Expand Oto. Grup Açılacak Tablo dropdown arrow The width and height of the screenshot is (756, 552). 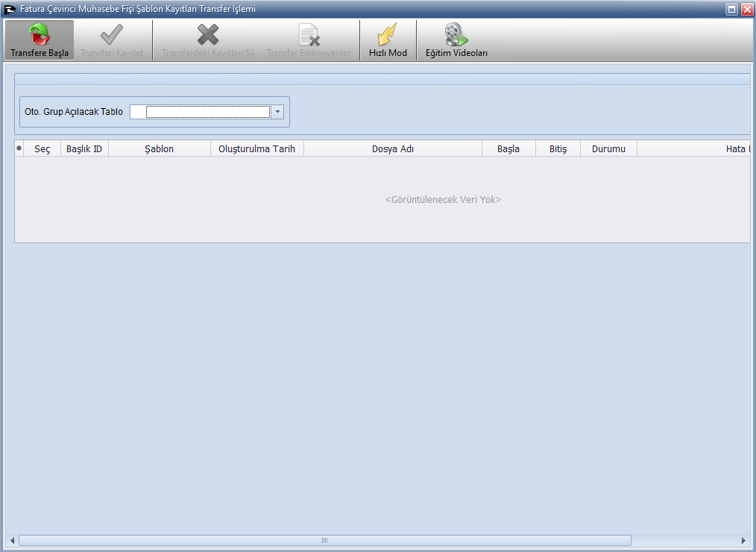(x=277, y=112)
